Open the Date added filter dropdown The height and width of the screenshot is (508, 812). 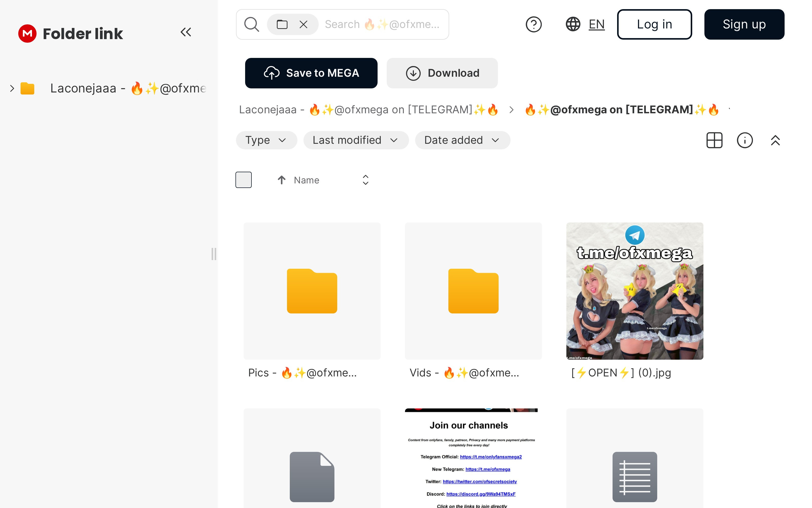[x=462, y=140]
